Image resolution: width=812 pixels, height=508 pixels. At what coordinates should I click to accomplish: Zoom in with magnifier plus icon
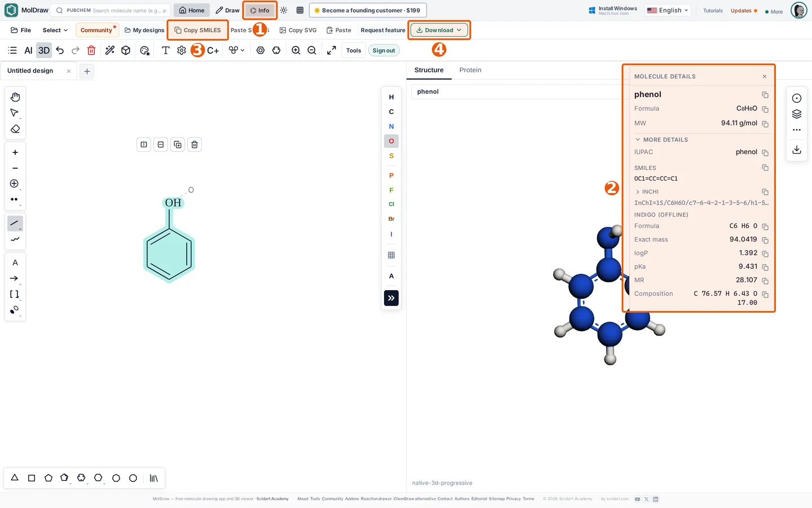pyautogui.click(x=296, y=50)
